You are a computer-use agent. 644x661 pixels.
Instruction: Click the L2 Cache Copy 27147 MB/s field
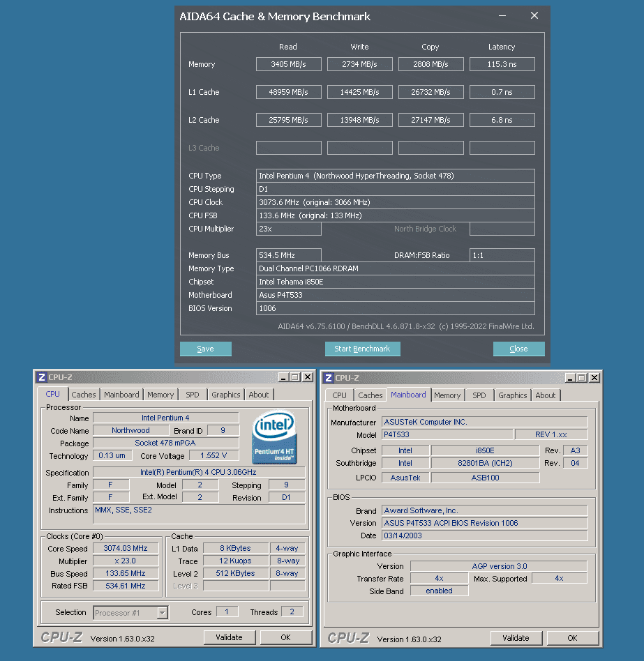point(431,120)
